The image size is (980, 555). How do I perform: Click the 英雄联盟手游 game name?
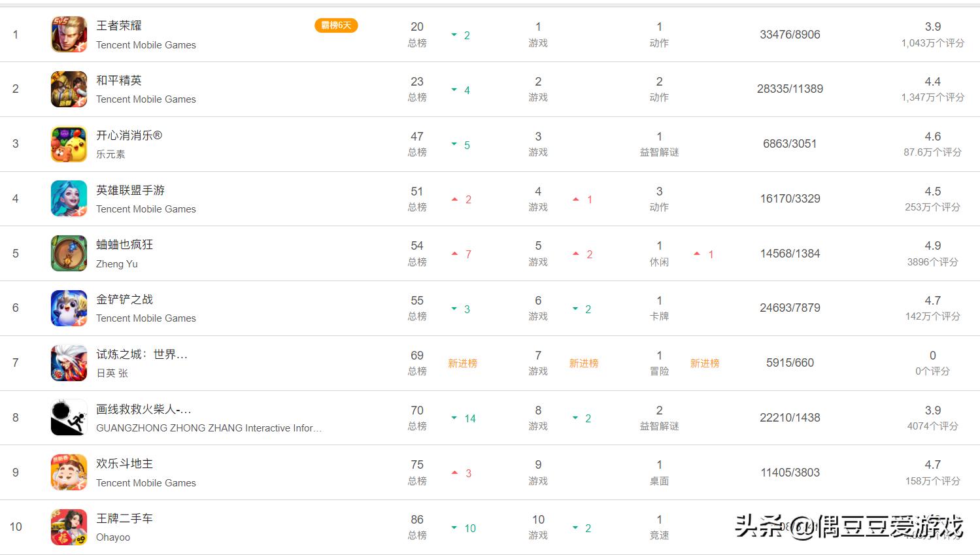130,190
